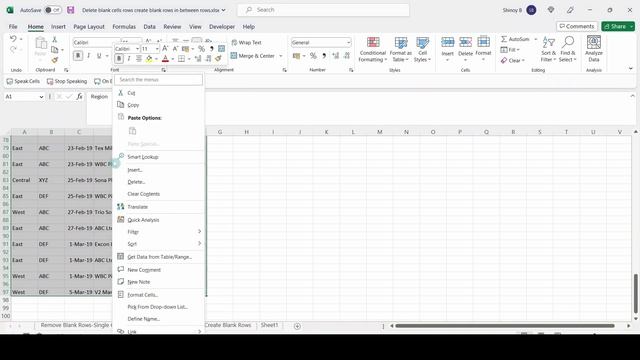Click the Search the menus field

click(158, 80)
